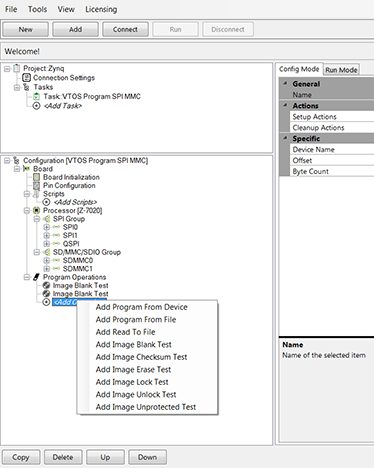The image size is (374, 468).
Task: Collapse the Program Operations node
Action: tap(27, 277)
